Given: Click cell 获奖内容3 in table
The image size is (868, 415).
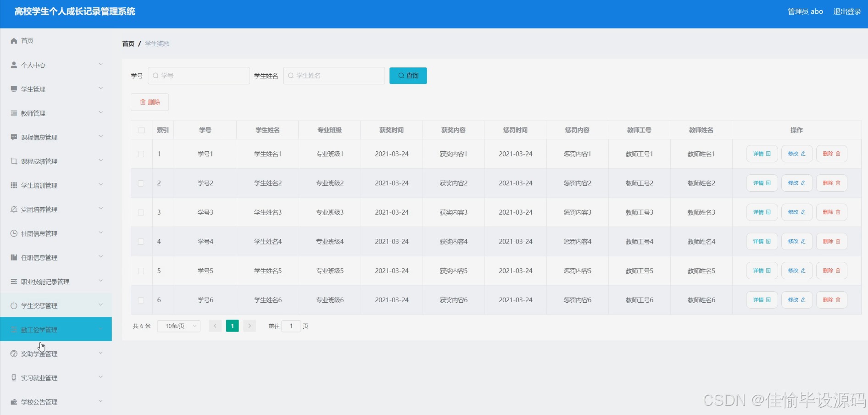Looking at the screenshot, I should [453, 212].
